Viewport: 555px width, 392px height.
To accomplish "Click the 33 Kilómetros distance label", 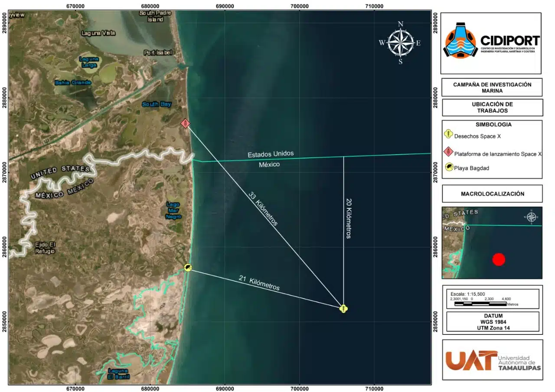I will pyautogui.click(x=263, y=208).
